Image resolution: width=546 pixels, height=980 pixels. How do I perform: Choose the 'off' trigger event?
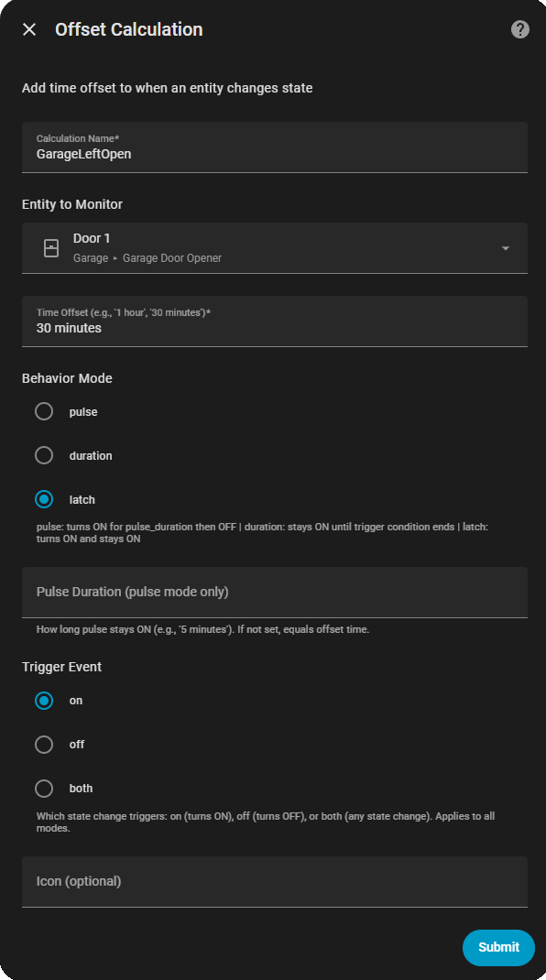44,745
